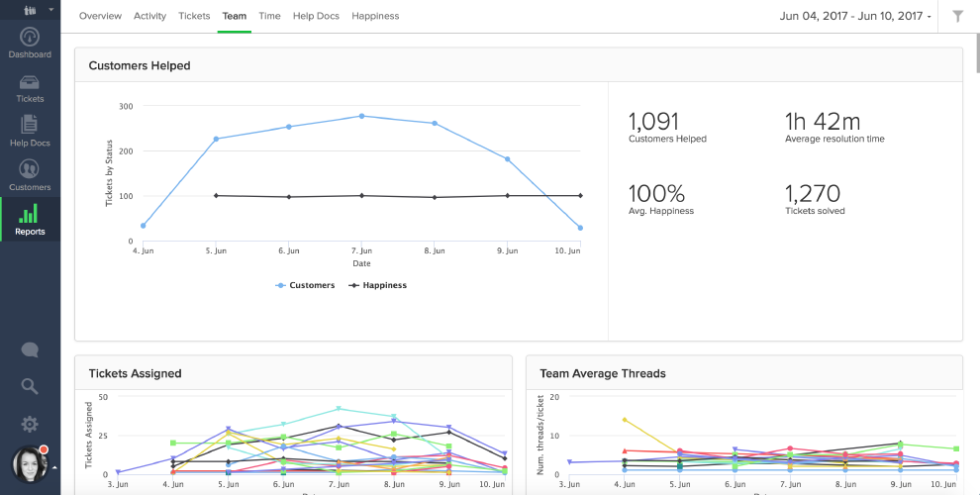Switch to the Happiness tab
This screenshot has width=980, height=495.
pos(375,16)
